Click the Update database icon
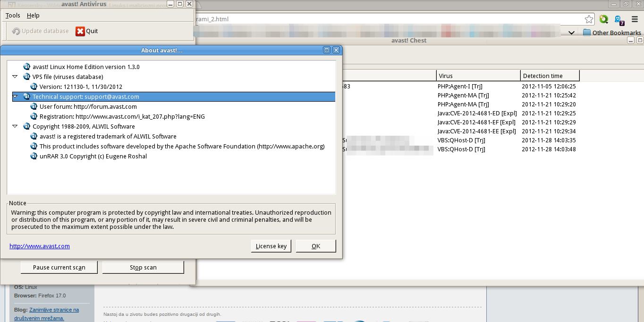This screenshot has width=644, height=322. [x=16, y=31]
